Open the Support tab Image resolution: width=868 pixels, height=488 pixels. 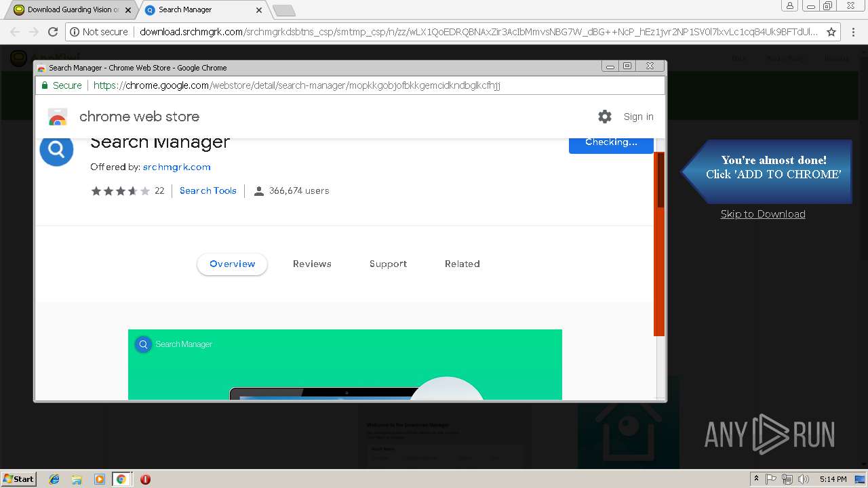(388, 264)
